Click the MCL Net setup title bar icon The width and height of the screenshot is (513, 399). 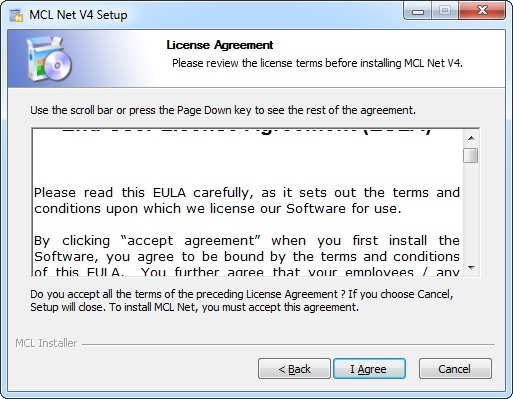tap(16, 15)
